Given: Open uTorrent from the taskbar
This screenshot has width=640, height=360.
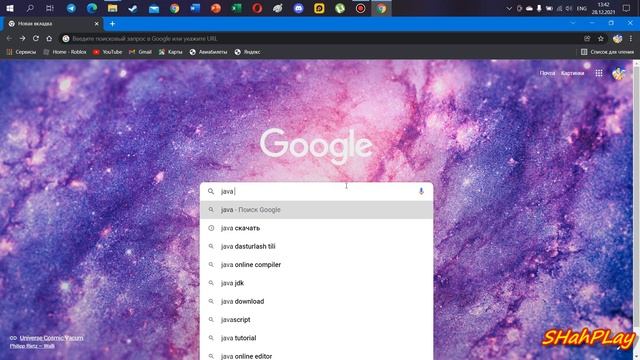Looking at the screenshot, I should coord(340,8).
